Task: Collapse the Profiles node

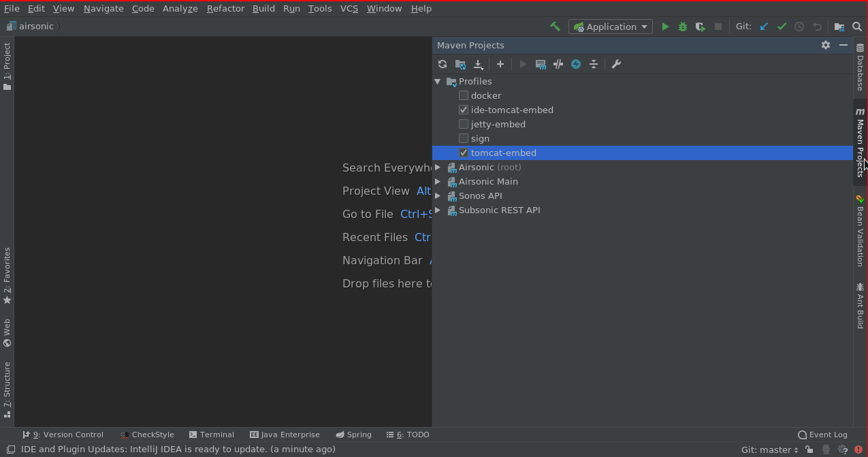Action: pos(438,81)
